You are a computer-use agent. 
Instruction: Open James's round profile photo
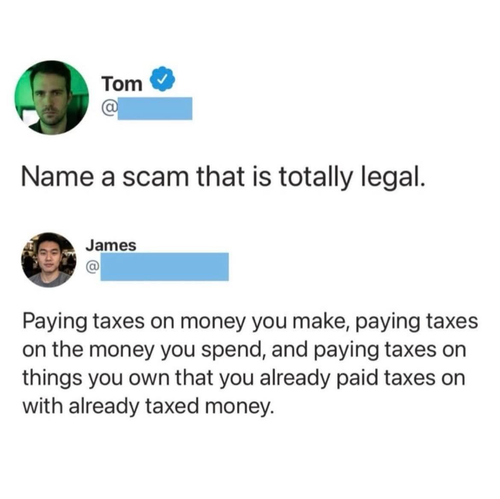(49, 260)
